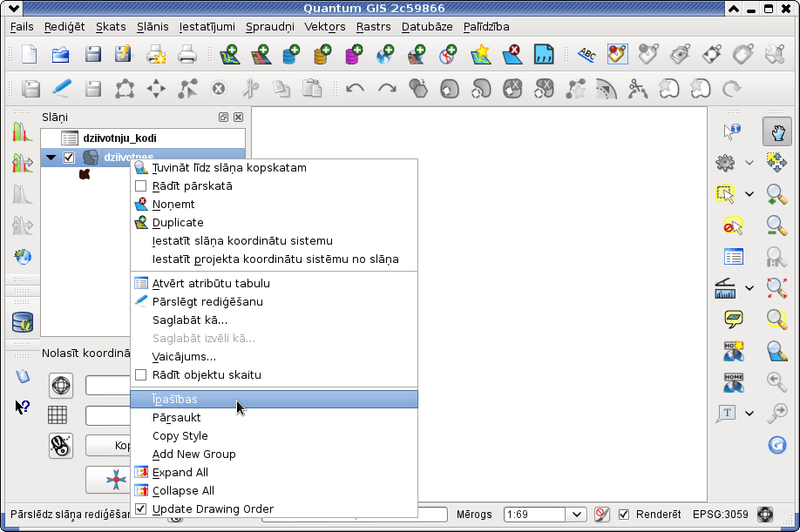
Task: Click the text annotation T icon
Action: [727, 414]
